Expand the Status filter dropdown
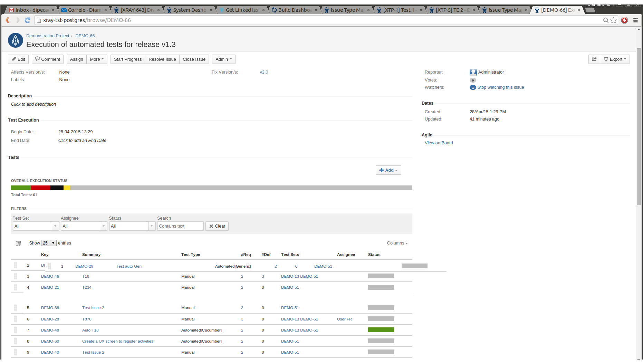Viewport: 643px width, 364px height. (152, 226)
